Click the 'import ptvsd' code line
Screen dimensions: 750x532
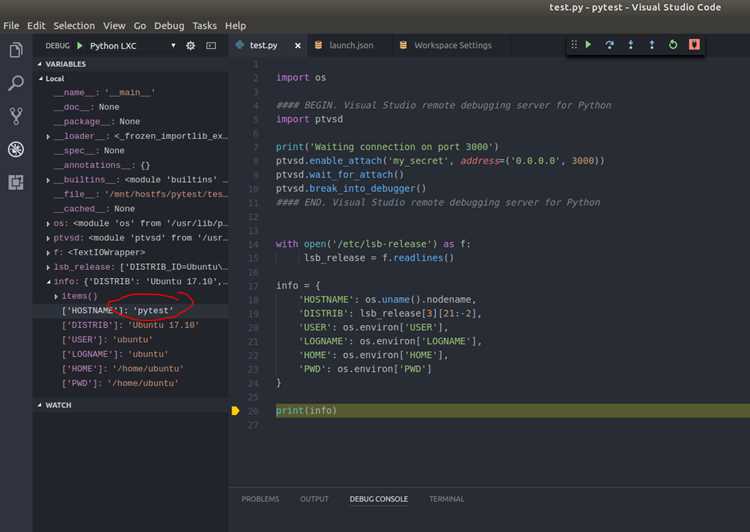(x=309, y=119)
